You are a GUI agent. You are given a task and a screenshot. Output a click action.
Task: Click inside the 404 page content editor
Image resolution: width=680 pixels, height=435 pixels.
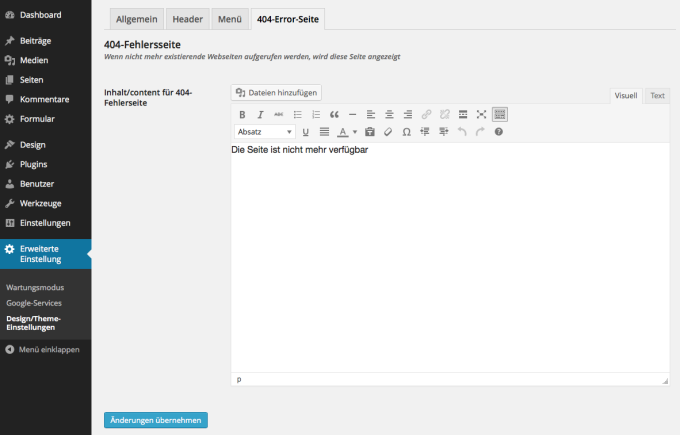pyautogui.click(x=450, y=257)
